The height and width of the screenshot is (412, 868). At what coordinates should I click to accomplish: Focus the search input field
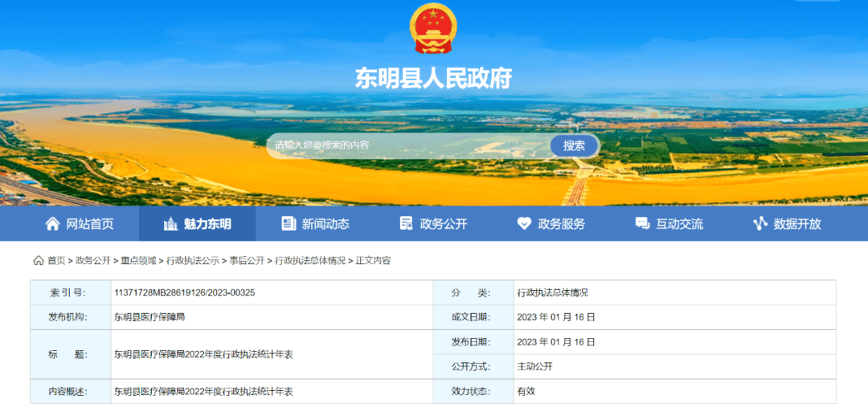pos(408,146)
